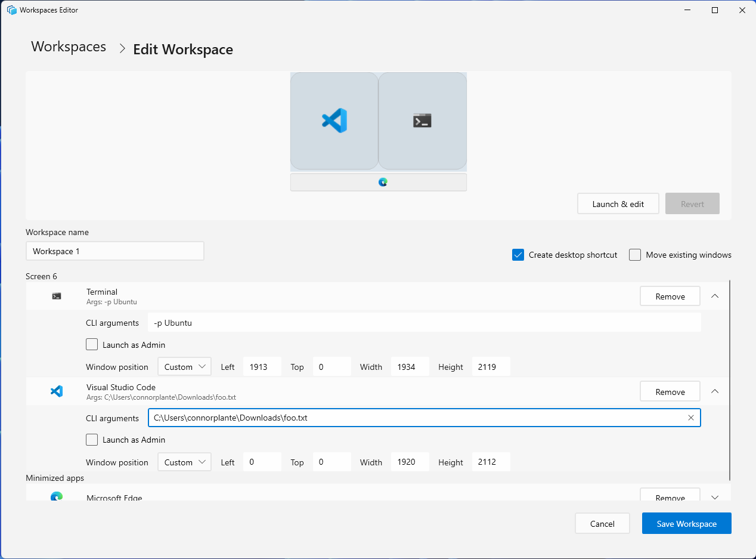
Task: Navigate to Workspaces via the breadcrumb
Action: pyautogui.click(x=68, y=47)
